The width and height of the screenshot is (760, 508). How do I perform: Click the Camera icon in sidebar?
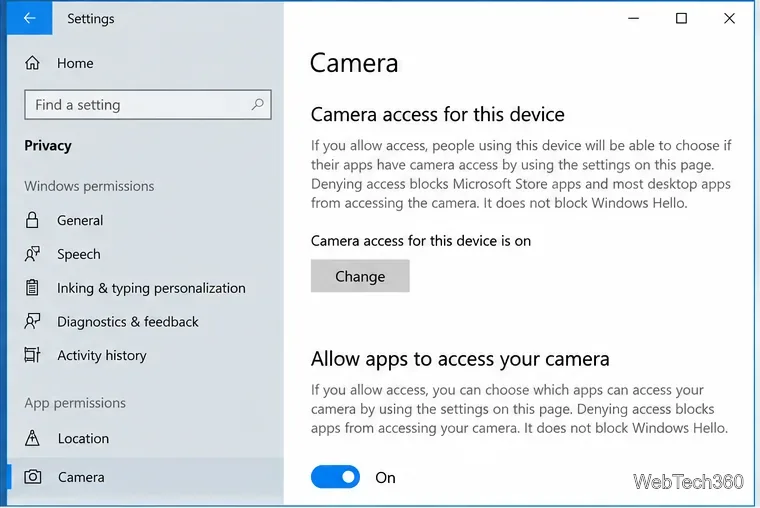pos(32,477)
